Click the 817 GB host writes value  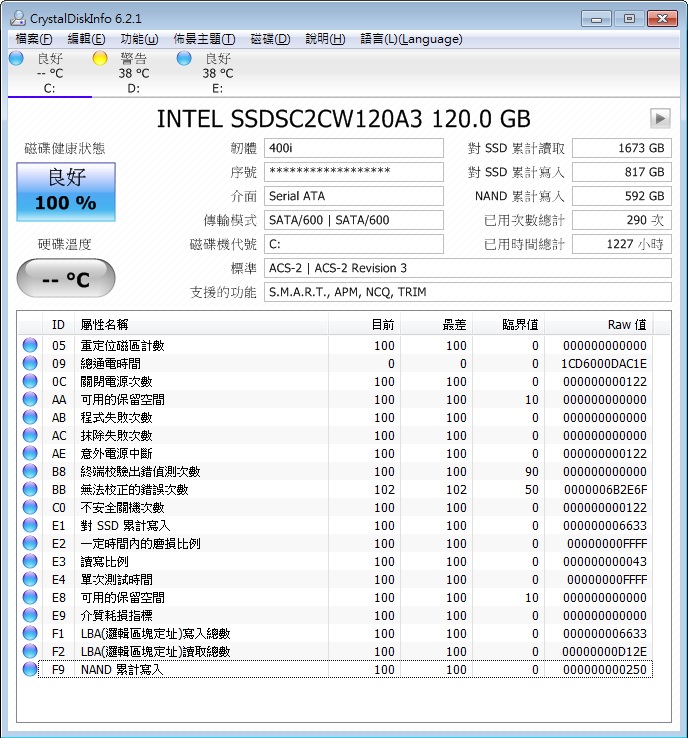click(622, 172)
